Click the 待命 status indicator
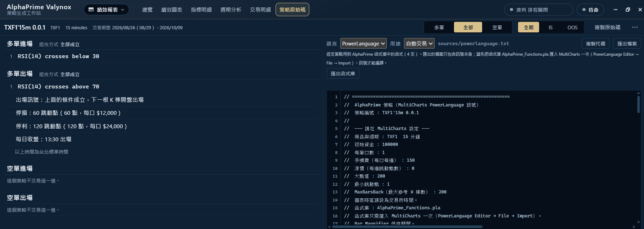The width and height of the screenshot is (644, 229). tap(590, 10)
